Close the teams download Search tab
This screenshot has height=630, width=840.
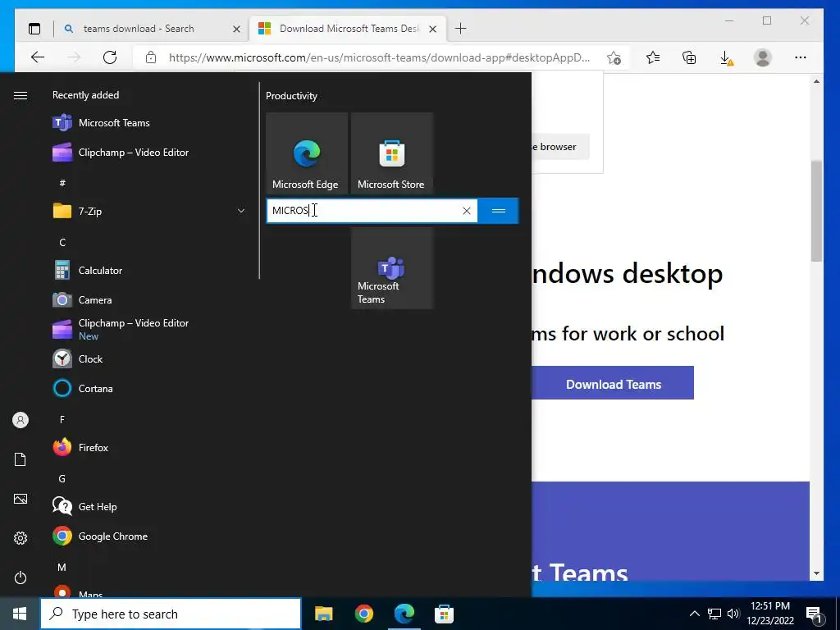pos(236,29)
